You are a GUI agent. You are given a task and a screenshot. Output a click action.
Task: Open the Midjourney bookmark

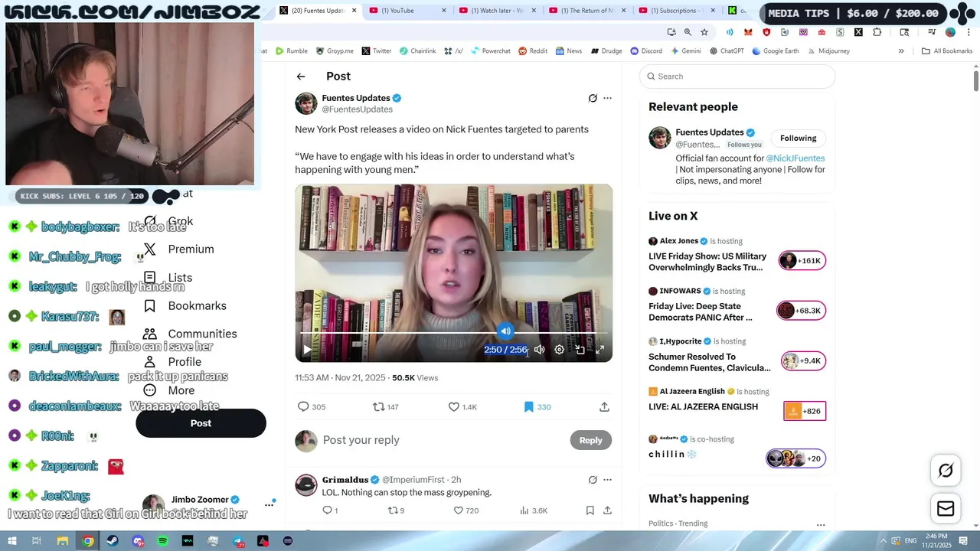pyautogui.click(x=828, y=51)
